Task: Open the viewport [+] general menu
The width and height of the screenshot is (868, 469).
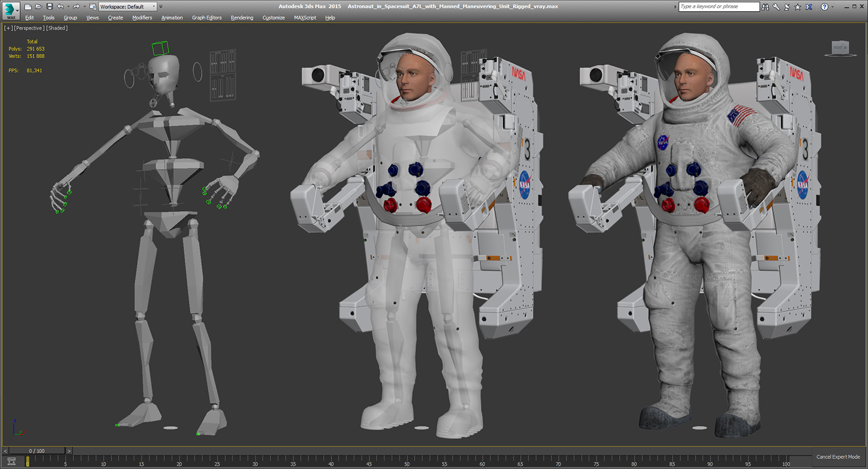Action: coord(8,28)
